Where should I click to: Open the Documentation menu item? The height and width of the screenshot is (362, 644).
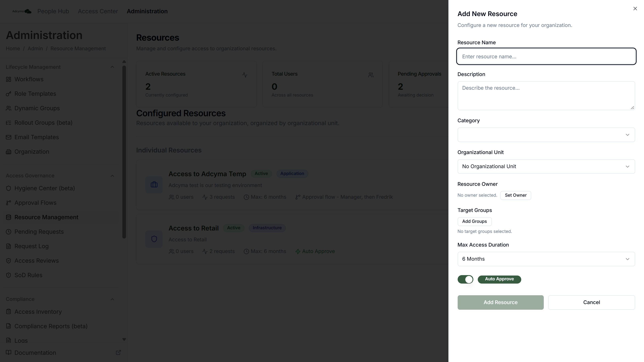(35, 353)
